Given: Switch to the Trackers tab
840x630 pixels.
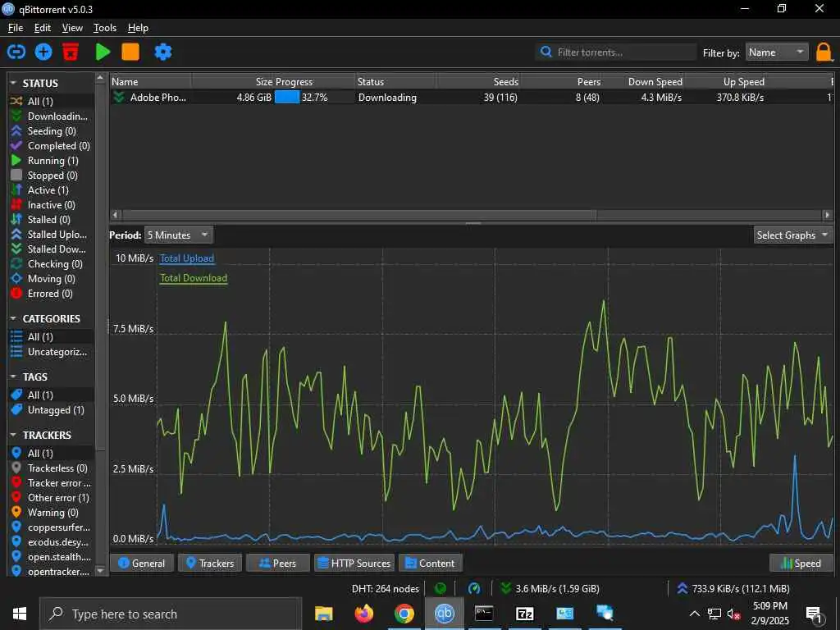Looking at the screenshot, I should point(210,563).
